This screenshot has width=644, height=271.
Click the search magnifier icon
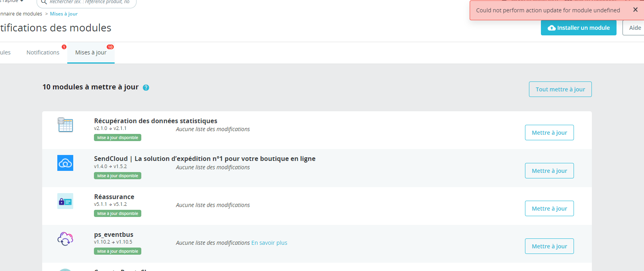click(44, 2)
